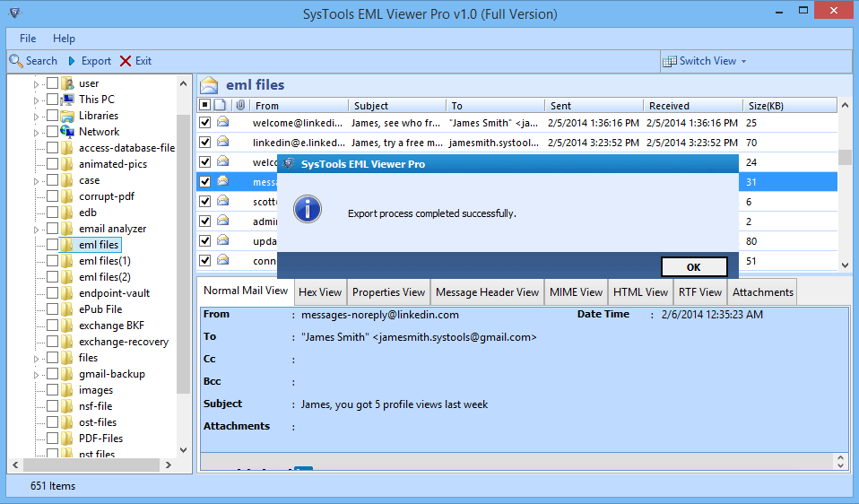Viewport: 859px width, 504px height.
Task: Switch to Properties View tab
Action: [388, 292]
